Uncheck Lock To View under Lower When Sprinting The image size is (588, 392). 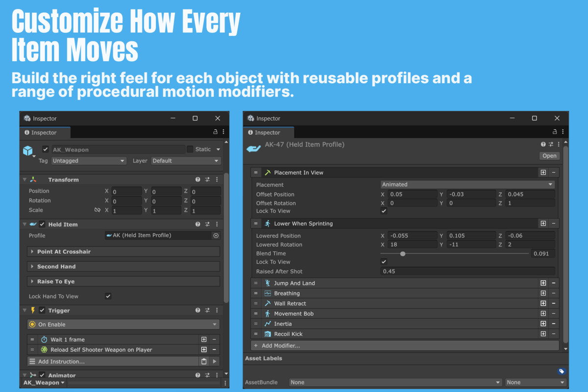point(384,262)
